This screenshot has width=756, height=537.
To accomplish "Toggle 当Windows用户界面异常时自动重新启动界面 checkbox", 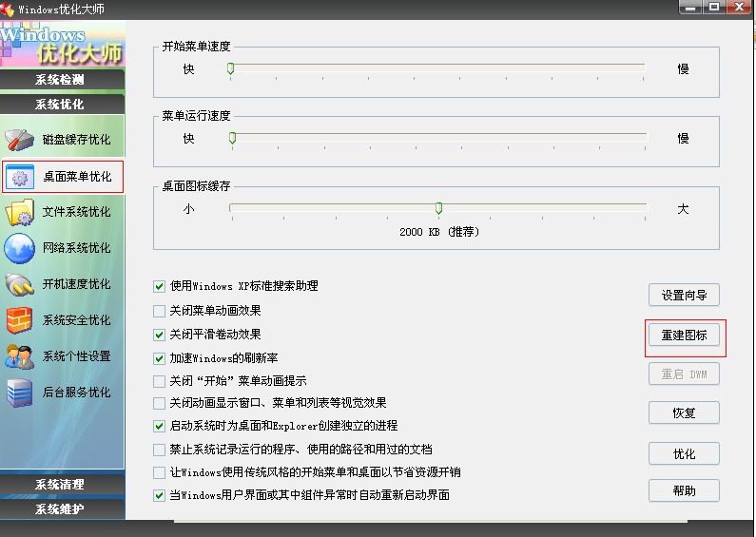I will point(159,495).
